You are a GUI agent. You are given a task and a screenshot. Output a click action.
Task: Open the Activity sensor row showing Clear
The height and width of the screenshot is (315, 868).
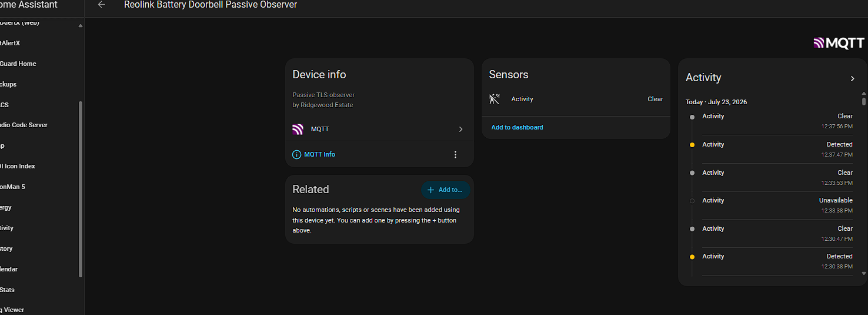click(x=576, y=99)
